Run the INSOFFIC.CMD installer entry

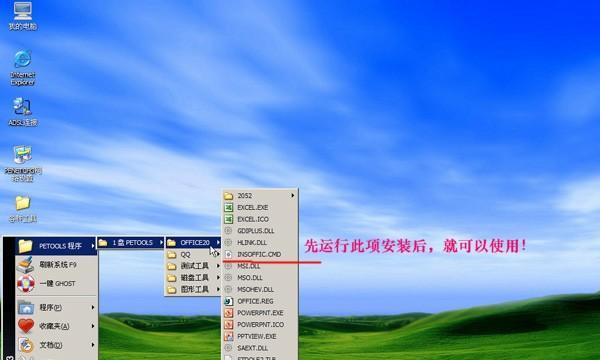tap(259, 254)
